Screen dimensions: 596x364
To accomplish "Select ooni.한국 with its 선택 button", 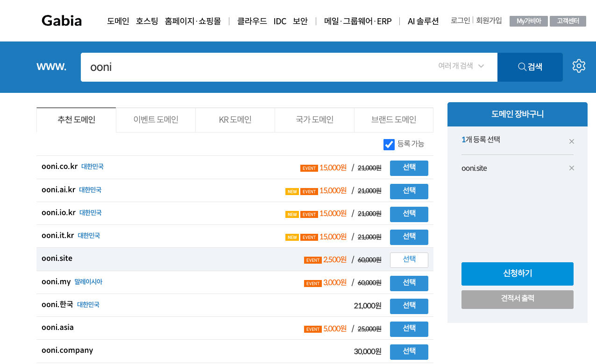I will pos(409,306).
